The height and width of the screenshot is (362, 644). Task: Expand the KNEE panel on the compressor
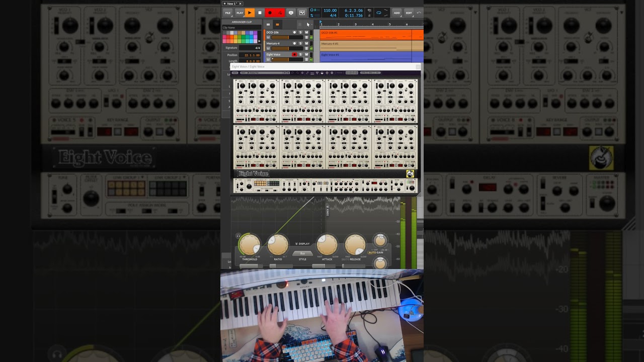pyautogui.click(x=328, y=210)
